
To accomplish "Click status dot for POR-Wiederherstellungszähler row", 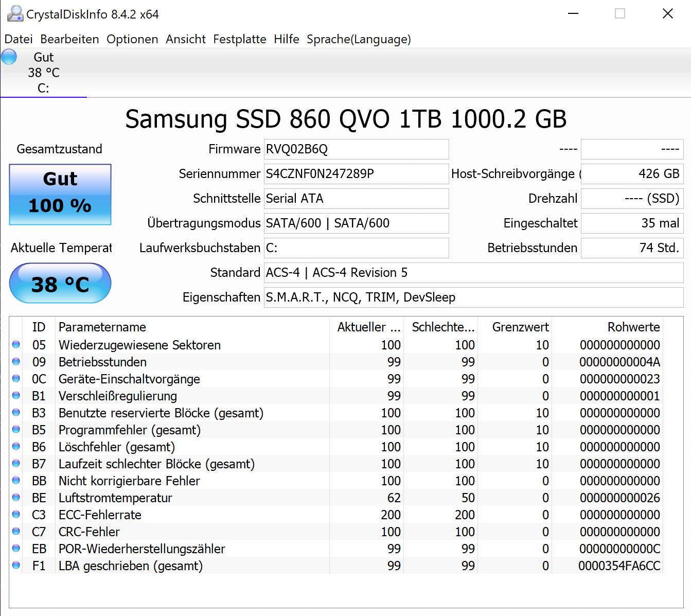I will [x=16, y=548].
